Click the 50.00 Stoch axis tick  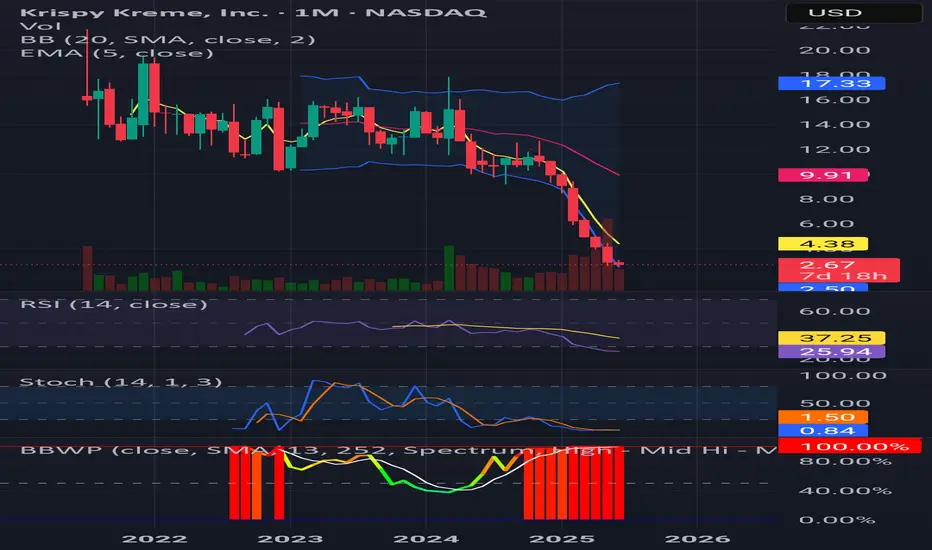835,403
